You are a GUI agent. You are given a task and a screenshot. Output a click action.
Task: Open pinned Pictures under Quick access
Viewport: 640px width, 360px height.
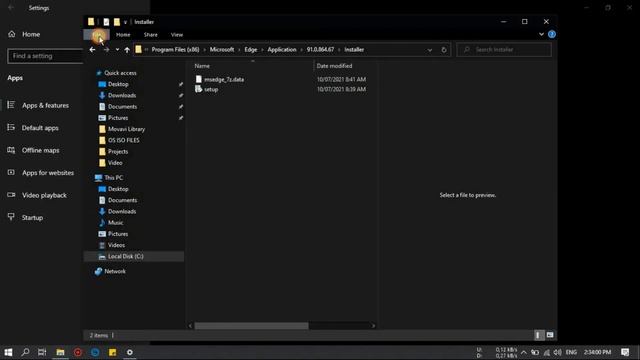[118, 118]
